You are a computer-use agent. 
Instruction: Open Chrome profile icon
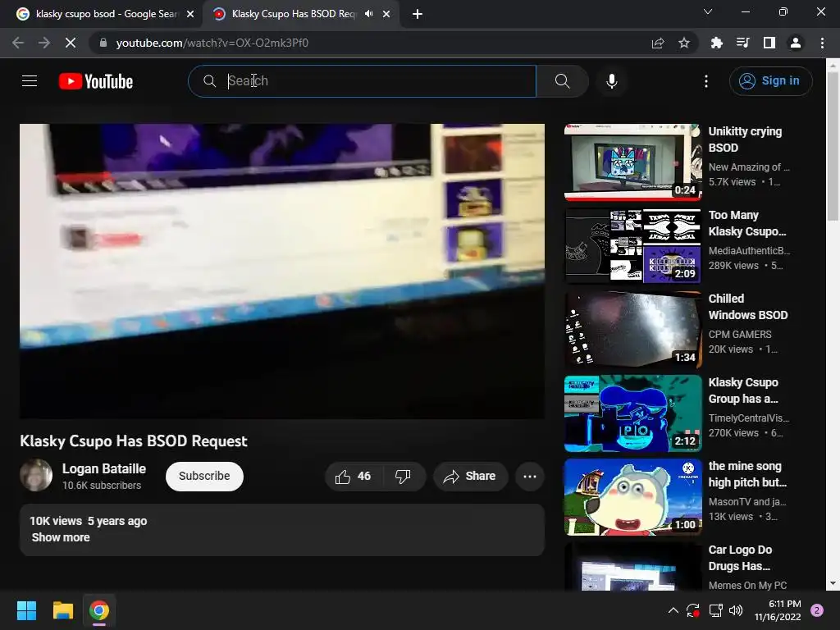(x=795, y=43)
